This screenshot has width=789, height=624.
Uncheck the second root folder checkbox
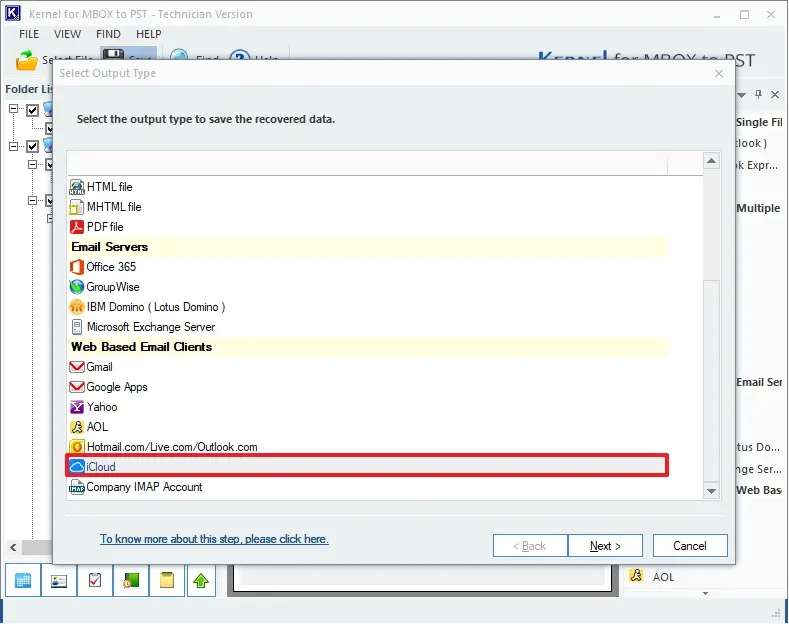coord(33,146)
